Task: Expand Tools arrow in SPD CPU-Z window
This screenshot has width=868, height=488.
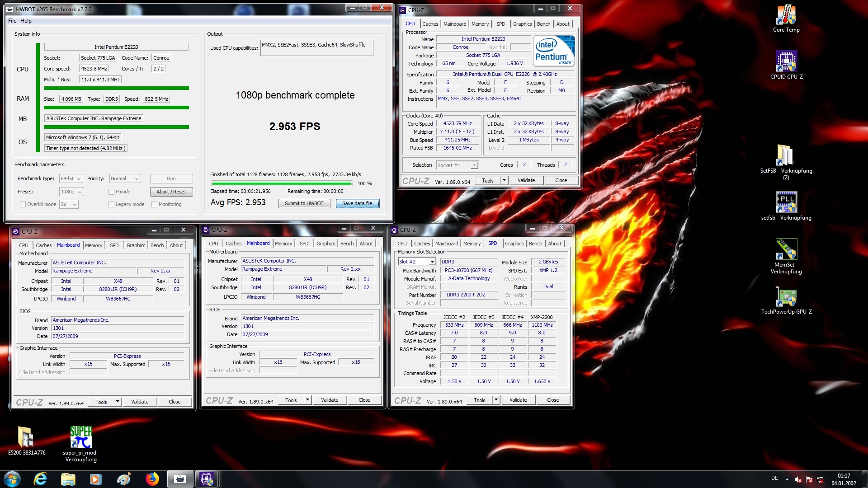Action: [x=496, y=400]
